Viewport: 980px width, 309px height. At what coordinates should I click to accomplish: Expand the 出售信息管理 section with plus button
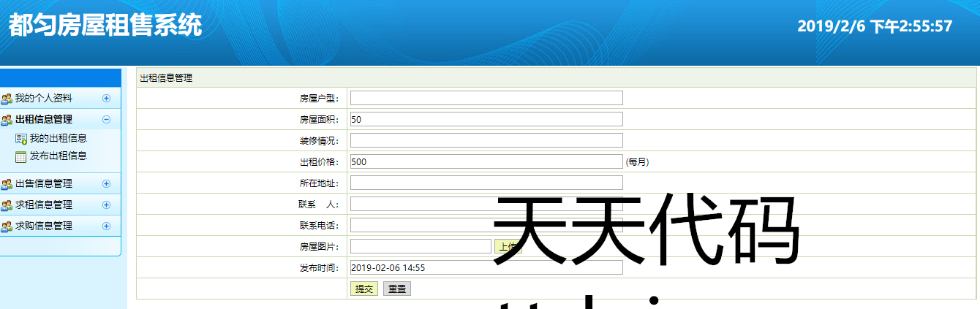[x=106, y=184]
